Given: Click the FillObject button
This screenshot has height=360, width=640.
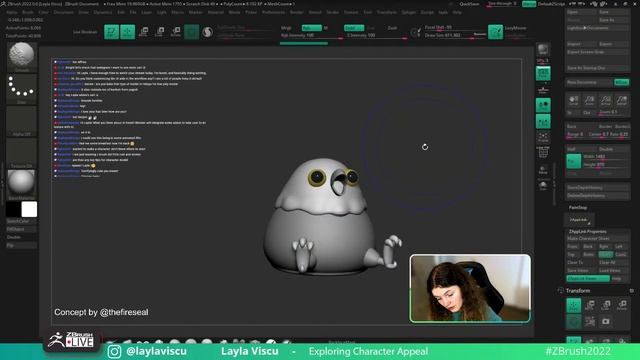Looking at the screenshot, I should [x=22, y=229].
